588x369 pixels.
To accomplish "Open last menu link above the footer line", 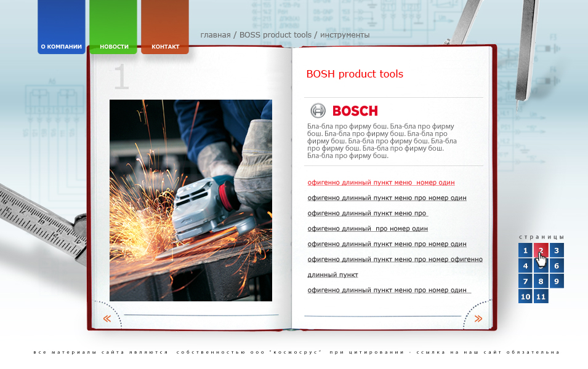I will click(389, 290).
